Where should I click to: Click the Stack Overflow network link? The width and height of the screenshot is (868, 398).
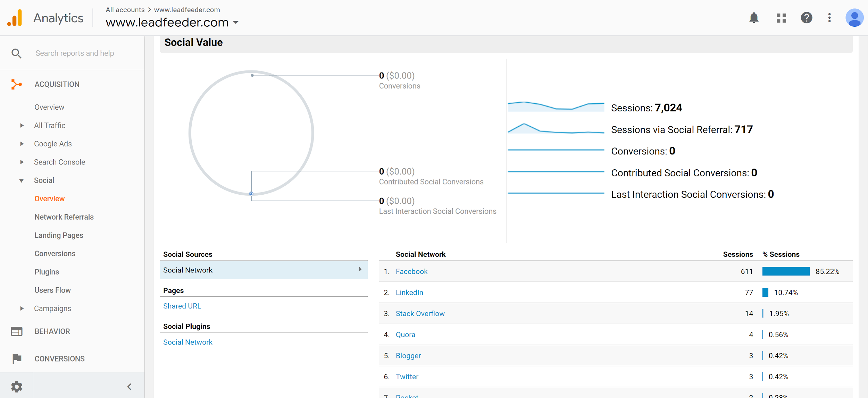[420, 314]
